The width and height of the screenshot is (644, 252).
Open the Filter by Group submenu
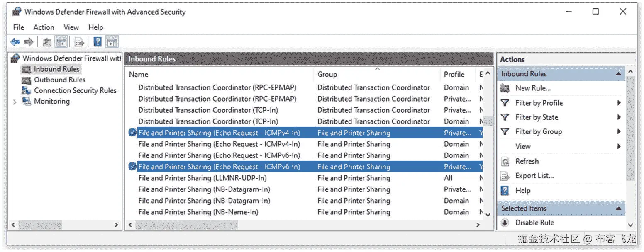click(x=538, y=132)
